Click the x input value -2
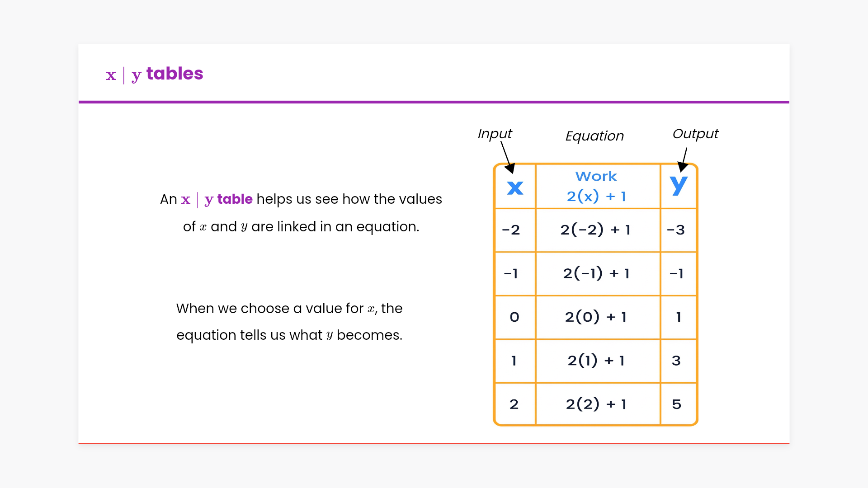 511,230
